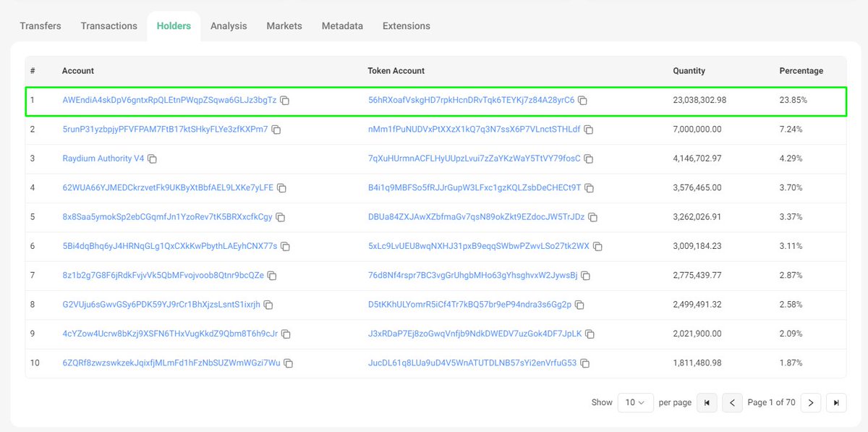
Task: Open the Raydium Authority V4 account
Action: 103,158
